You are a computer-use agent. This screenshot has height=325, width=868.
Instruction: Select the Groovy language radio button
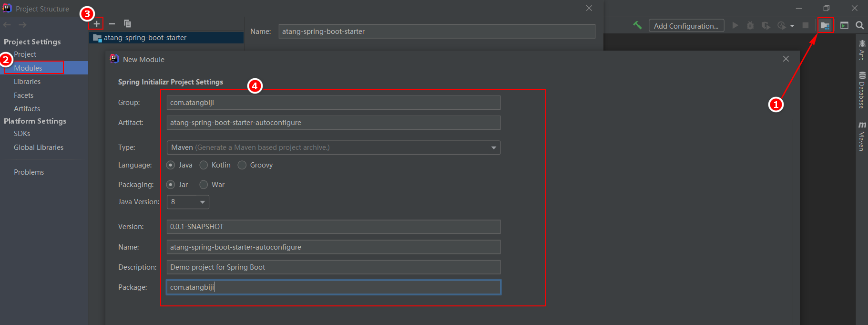[x=242, y=165]
